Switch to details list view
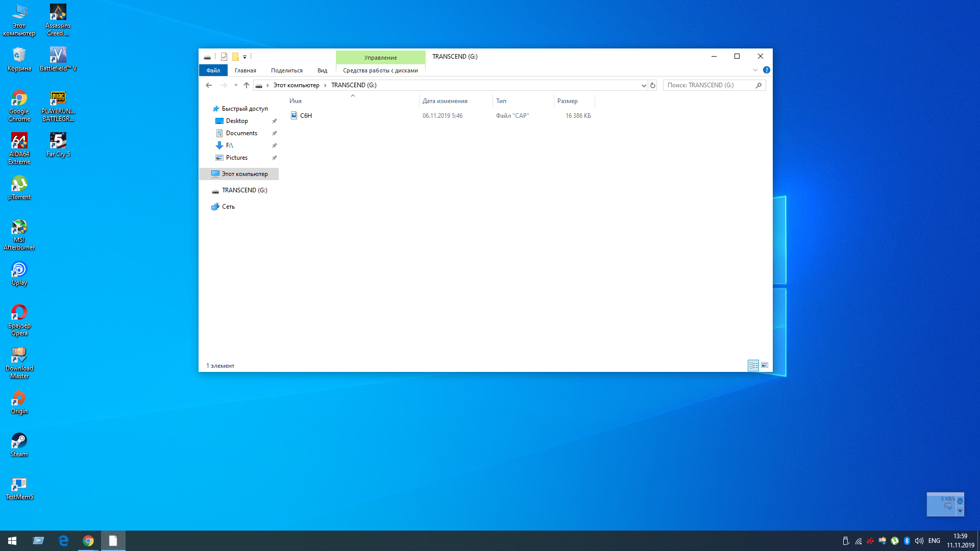 click(753, 365)
